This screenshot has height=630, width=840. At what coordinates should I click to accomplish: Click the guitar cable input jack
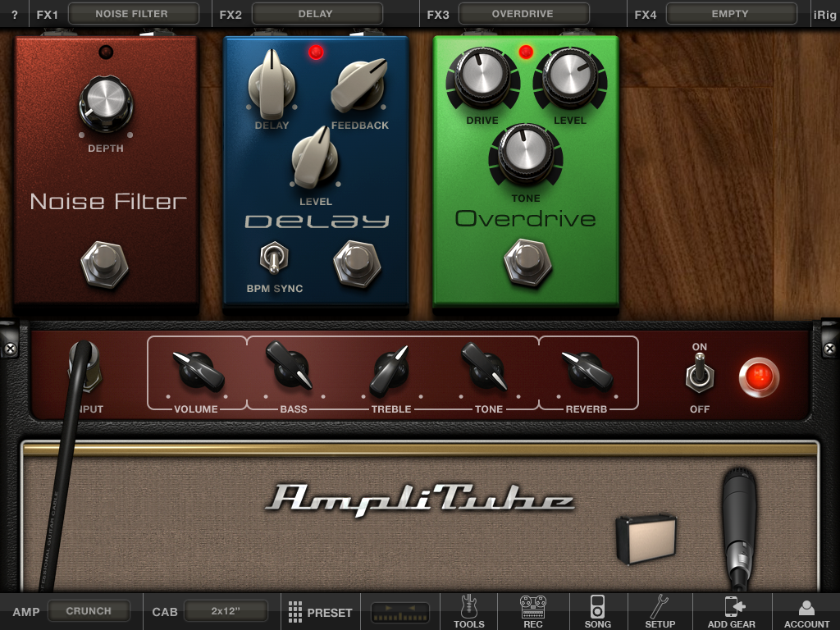(85, 367)
